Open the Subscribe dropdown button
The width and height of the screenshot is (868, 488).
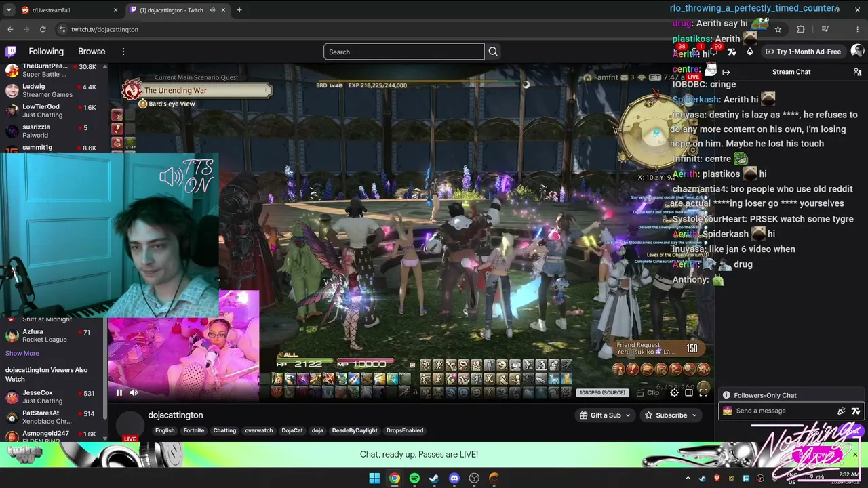click(x=670, y=415)
